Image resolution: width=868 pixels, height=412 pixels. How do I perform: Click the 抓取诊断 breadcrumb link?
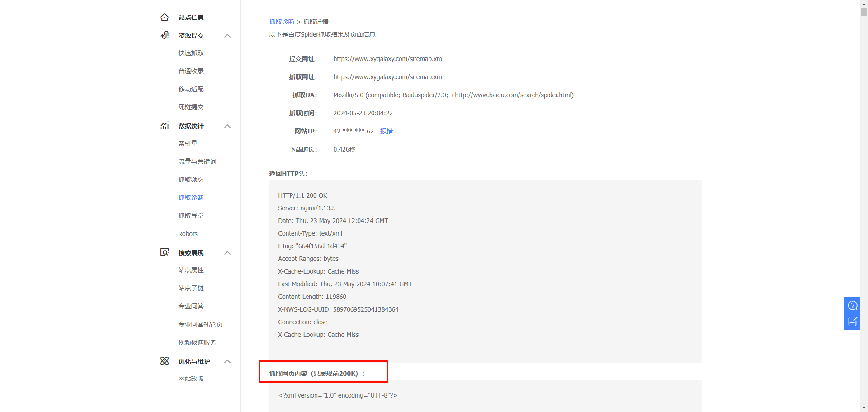282,22
